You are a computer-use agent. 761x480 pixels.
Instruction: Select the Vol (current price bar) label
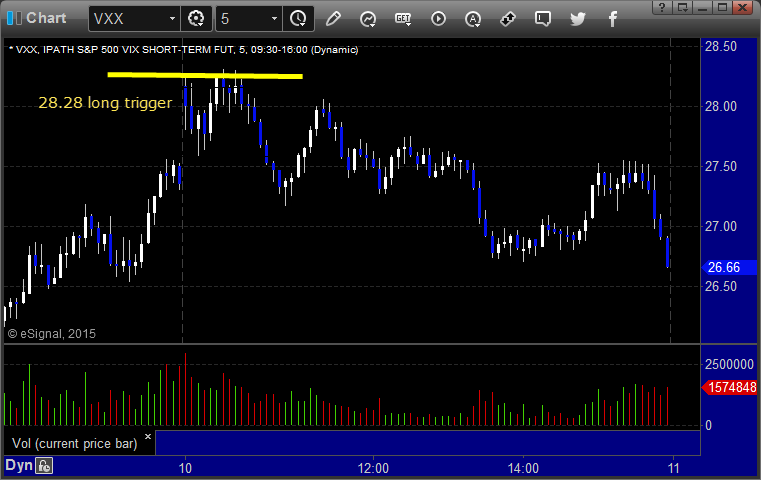pyautogui.click(x=75, y=444)
